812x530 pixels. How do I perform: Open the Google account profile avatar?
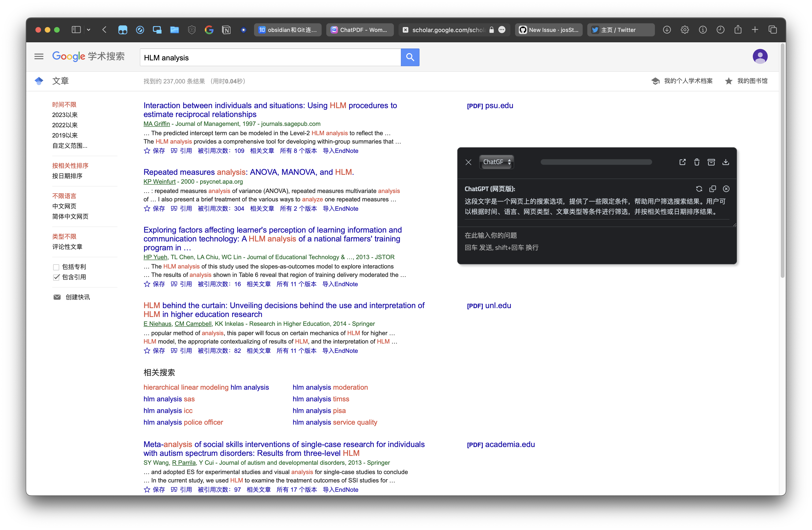point(760,56)
